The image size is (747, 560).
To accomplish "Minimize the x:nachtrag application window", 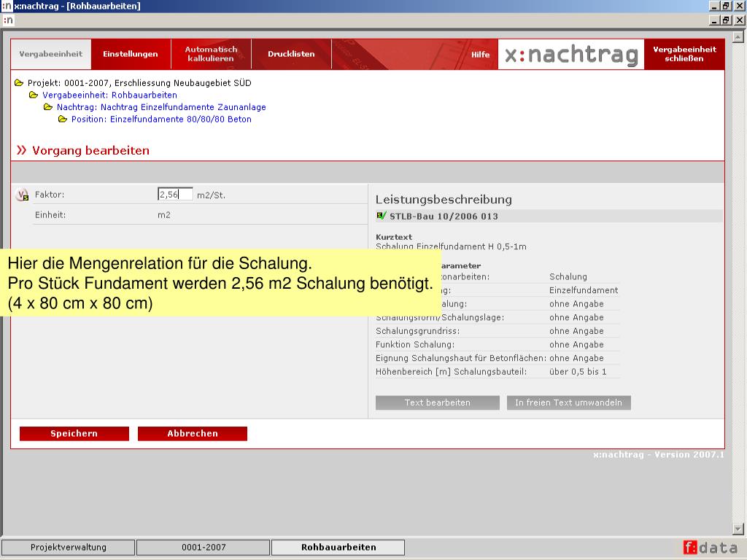I will pyautogui.click(x=714, y=6).
